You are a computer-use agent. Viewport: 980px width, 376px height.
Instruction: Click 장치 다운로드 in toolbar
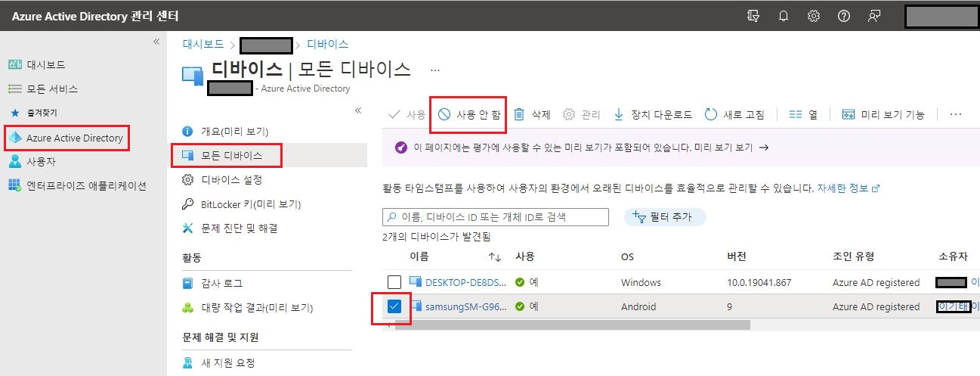coord(653,115)
